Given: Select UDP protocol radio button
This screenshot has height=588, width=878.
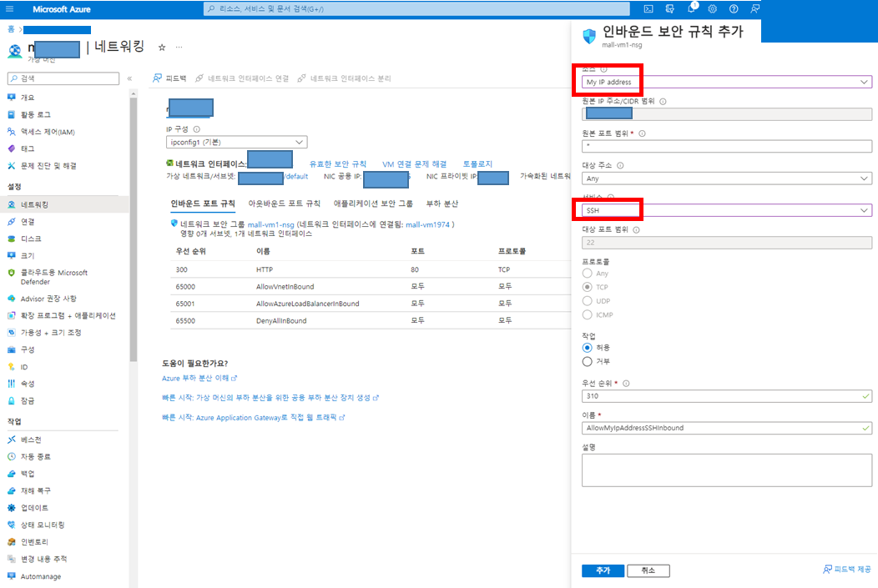Looking at the screenshot, I should tap(587, 301).
